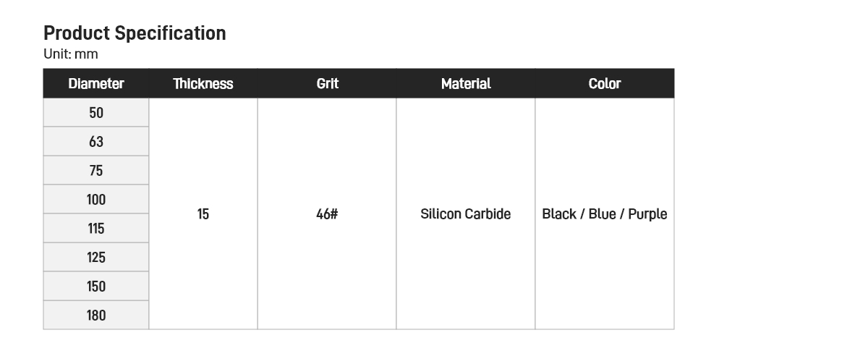Click the Product Specification heading
Image resolution: width=868 pixels, height=351 pixels.
coord(135,33)
